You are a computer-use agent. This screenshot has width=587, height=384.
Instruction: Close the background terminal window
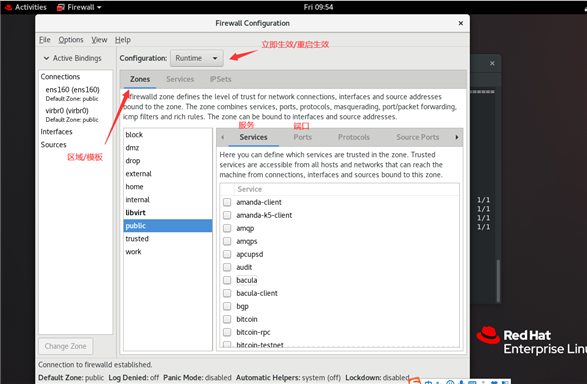(x=492, y=63)
